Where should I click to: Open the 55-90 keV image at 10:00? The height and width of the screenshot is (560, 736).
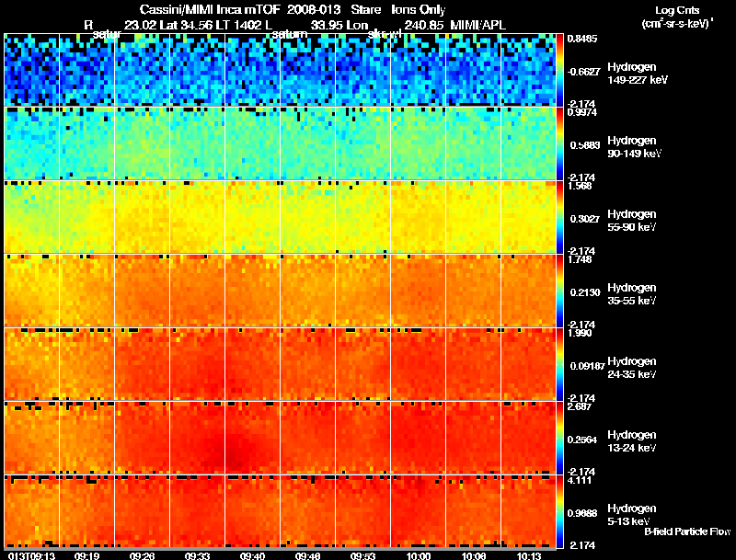[x=419, y=217]
